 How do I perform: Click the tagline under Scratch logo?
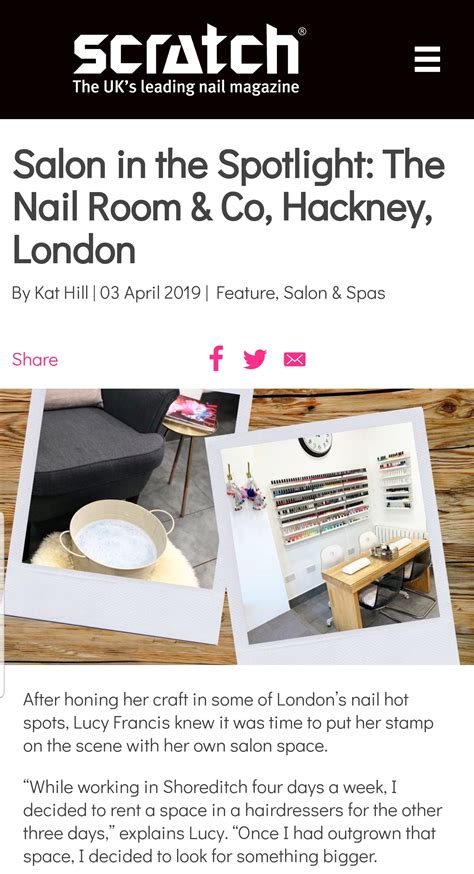point(186,86)
